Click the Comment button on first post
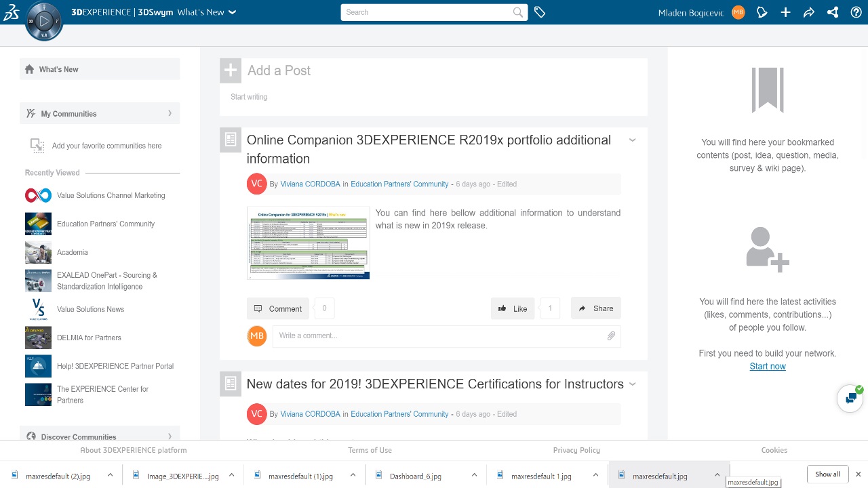Image resolution: width=868 pixels, height=488 pixels. 278,308
